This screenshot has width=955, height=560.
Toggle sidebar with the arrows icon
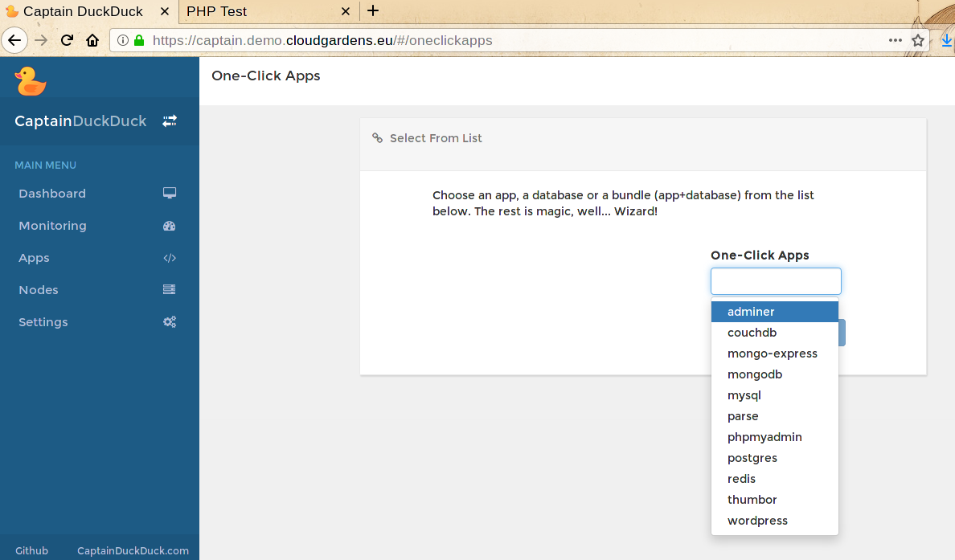pyautogui.click(x=170, y=121)
